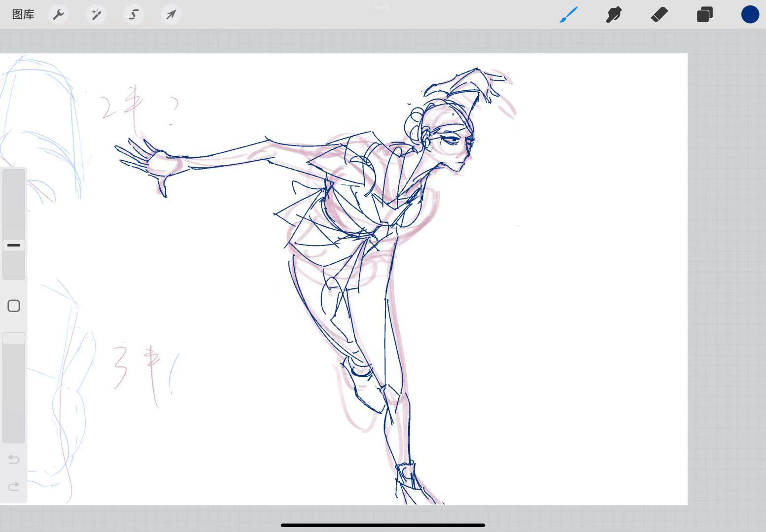Open the Adjustments magic wand menu
This screenshot has height=532, width=766.
(96, 15)
